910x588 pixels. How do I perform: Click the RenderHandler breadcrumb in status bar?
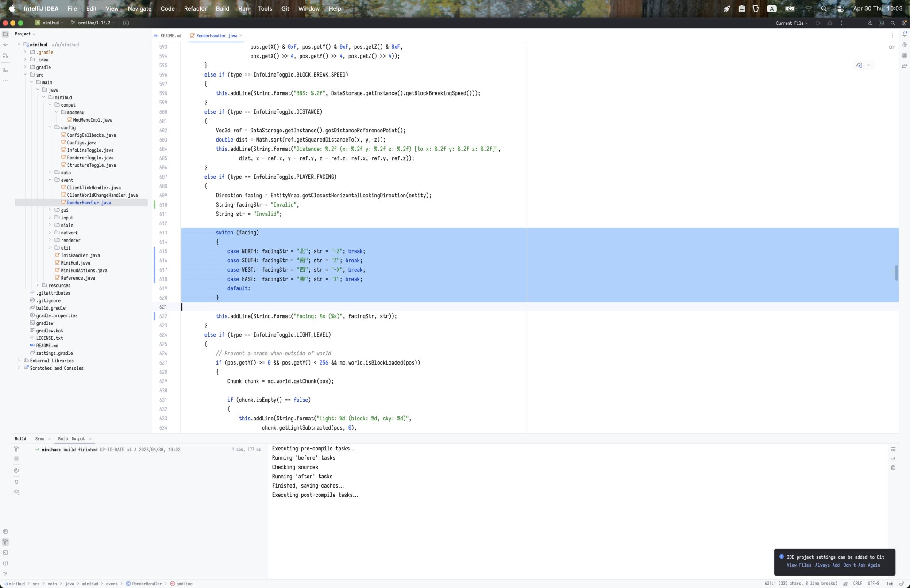click(x=144, y=584)
